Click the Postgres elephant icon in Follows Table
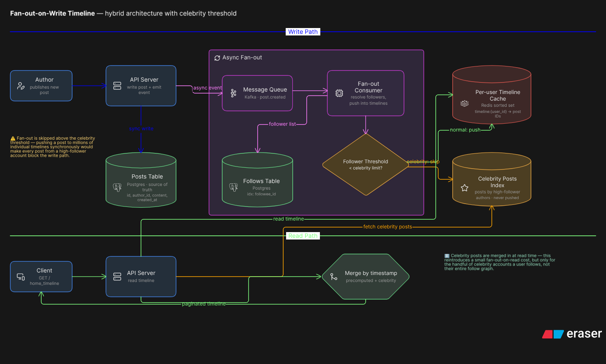The width and height of the screenshot is (606, 364). tap(233, 188)
